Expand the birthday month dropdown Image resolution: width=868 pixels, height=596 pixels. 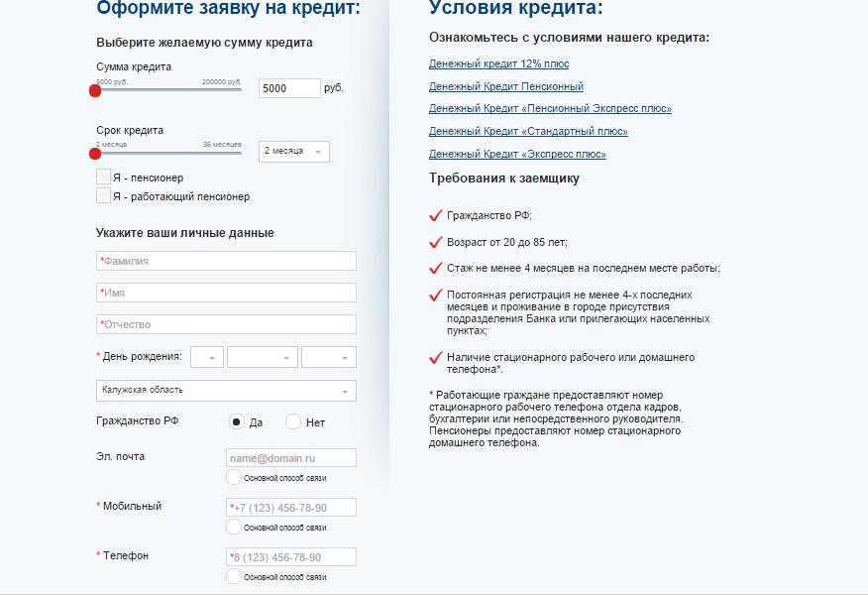point(262,357)
